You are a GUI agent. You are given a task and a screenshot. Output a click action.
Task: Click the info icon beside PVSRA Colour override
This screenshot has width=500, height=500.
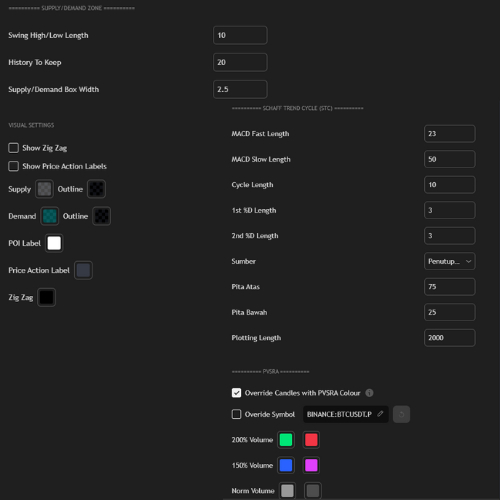[x=369, y=393]
